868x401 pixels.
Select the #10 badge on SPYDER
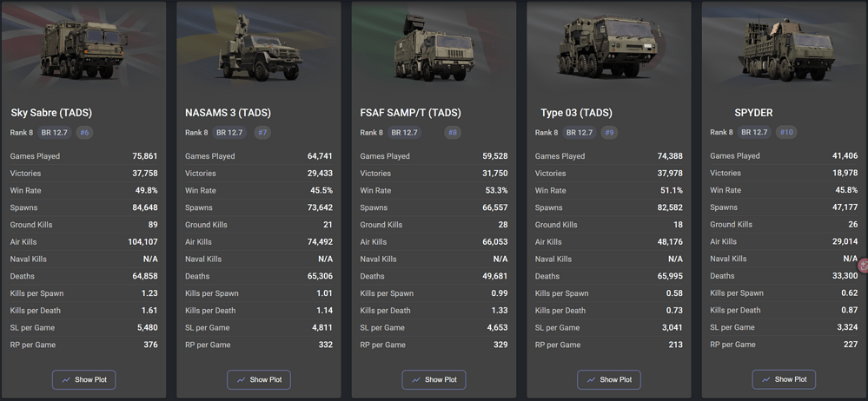786,133
